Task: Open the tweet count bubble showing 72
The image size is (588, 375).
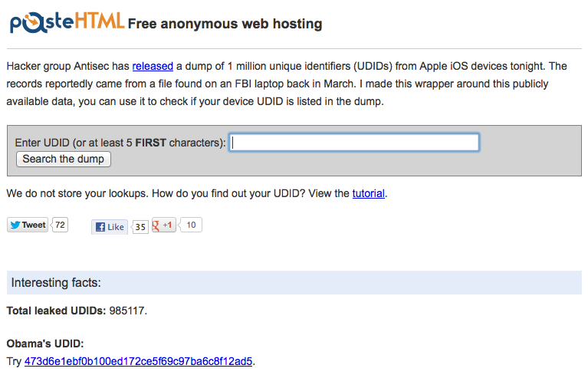Action: (60, 225)
